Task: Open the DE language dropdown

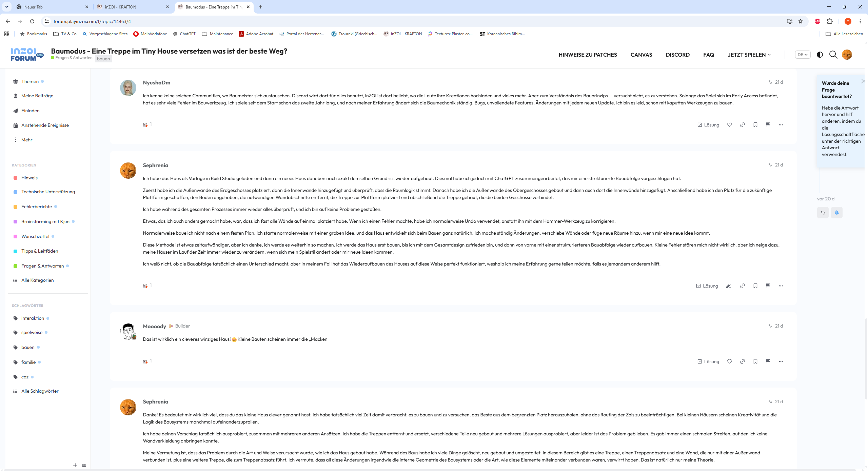Action: (x=803, y=55)
